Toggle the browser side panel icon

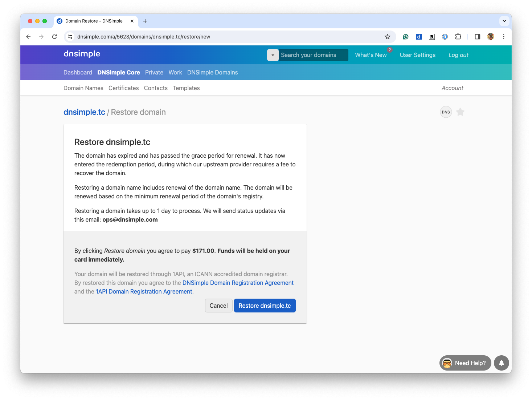(x=478, y=37)
